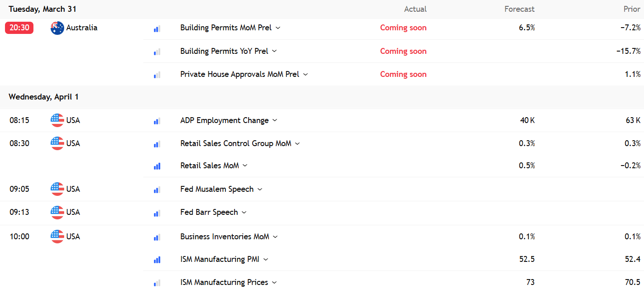Click importance bars icon for ISM Manufacturing PMI
This screenshot has height=294, width=644.
click(157, 260)
